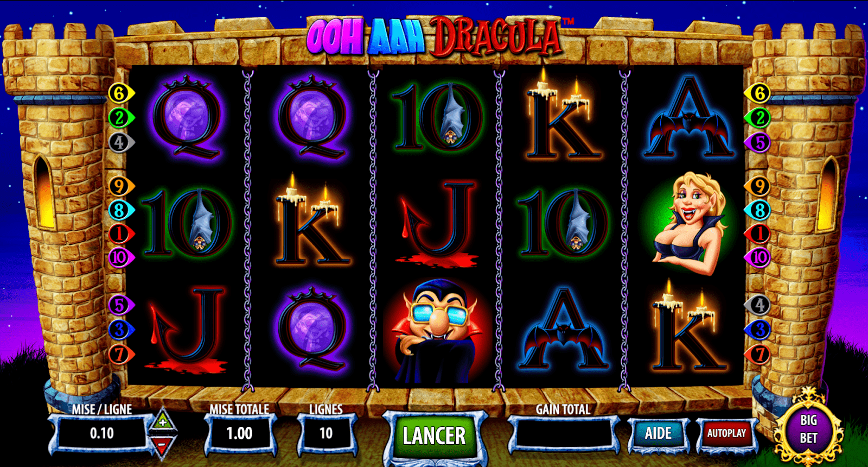Spin the reels with LANCER button
868x467 pixels.
[434, 436]
